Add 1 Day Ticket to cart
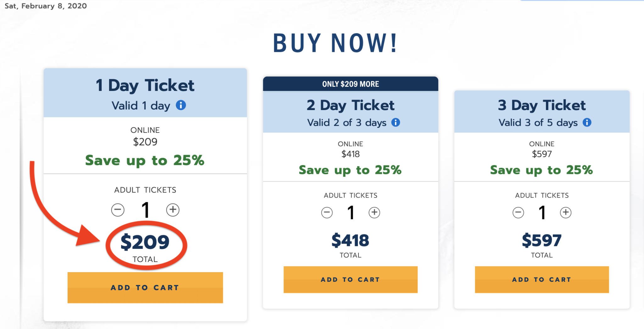This screenshot has width=644, height=329. point(145,287)
